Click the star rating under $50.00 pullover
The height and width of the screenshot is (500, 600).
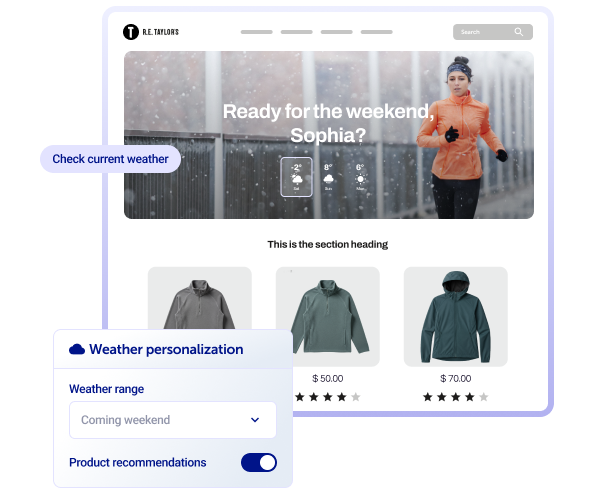tap(328, 397)
